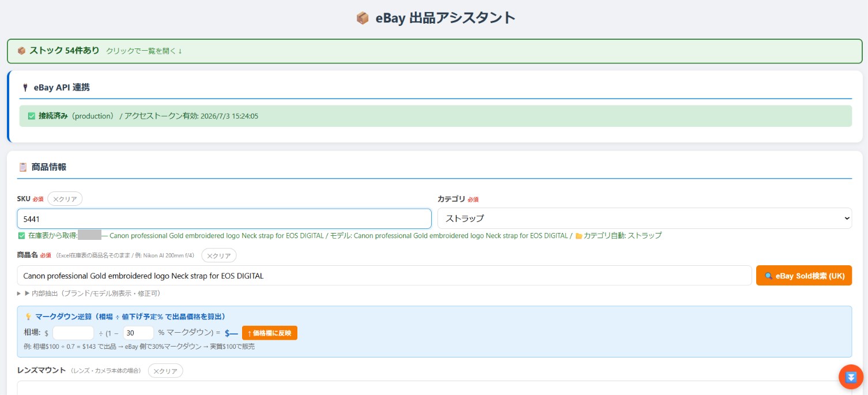Click the lightbulb icon beside マークダウン逆算

click(x=28, y=317)
